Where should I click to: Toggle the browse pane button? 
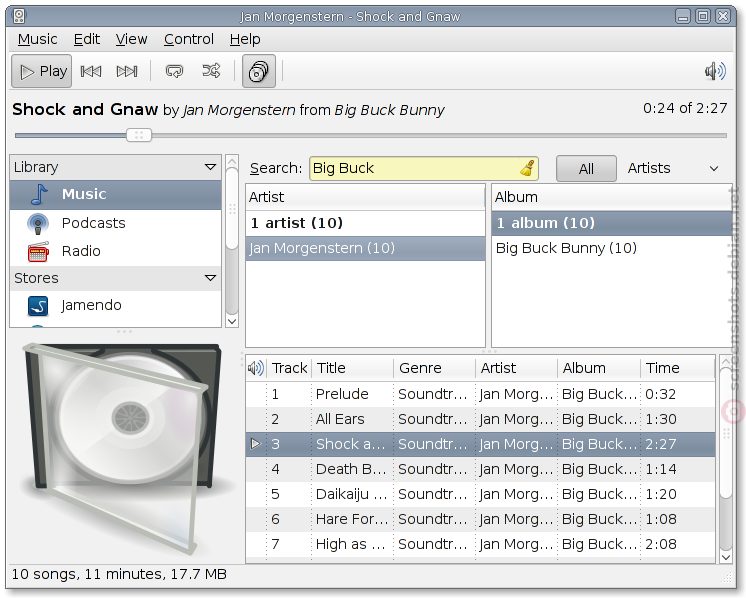259,71
